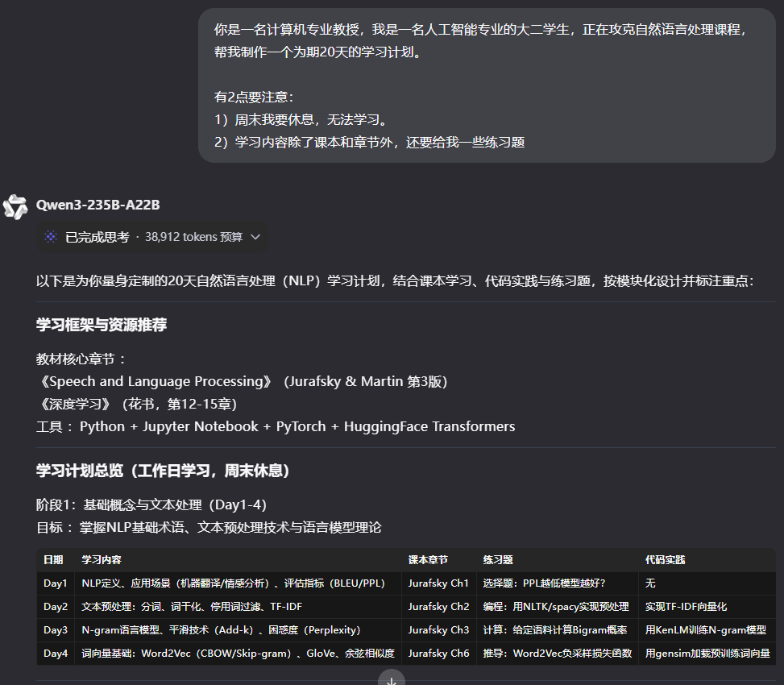
Task: Click the 工具 Python Jupyter PyTorch line
Action: pyautogui.click(x=276, y=426)
